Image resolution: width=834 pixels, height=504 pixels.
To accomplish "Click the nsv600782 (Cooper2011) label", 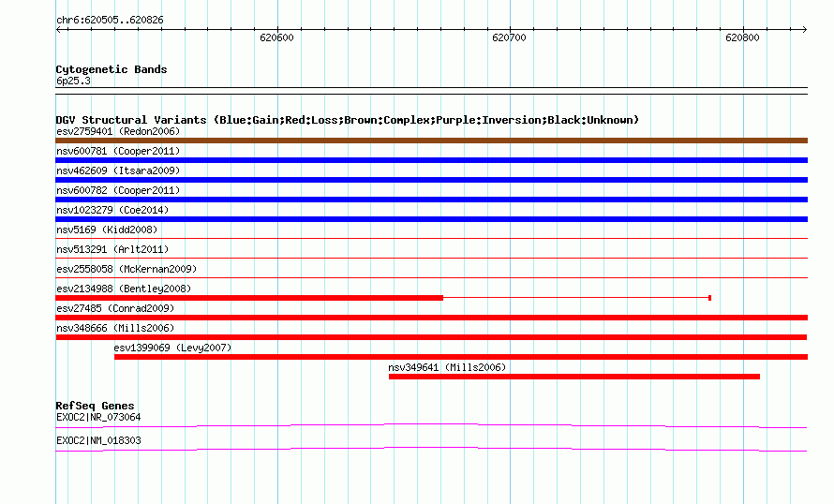I will click(x=118, y=190).
